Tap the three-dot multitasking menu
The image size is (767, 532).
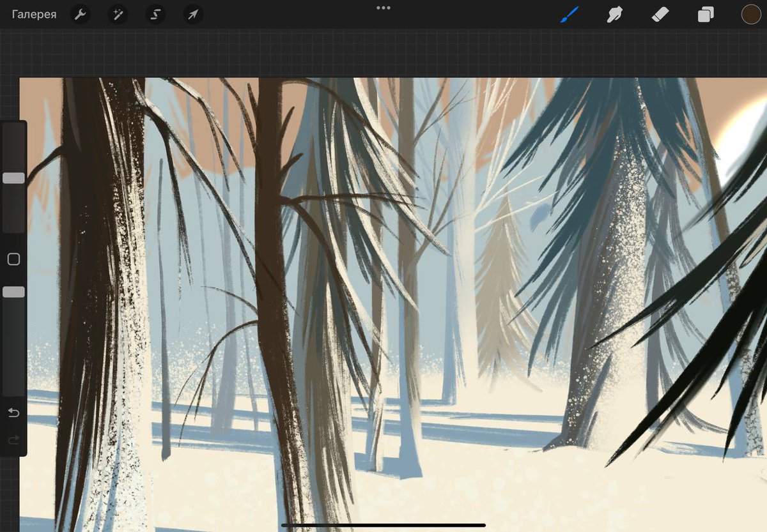click(x=383, y=8)
